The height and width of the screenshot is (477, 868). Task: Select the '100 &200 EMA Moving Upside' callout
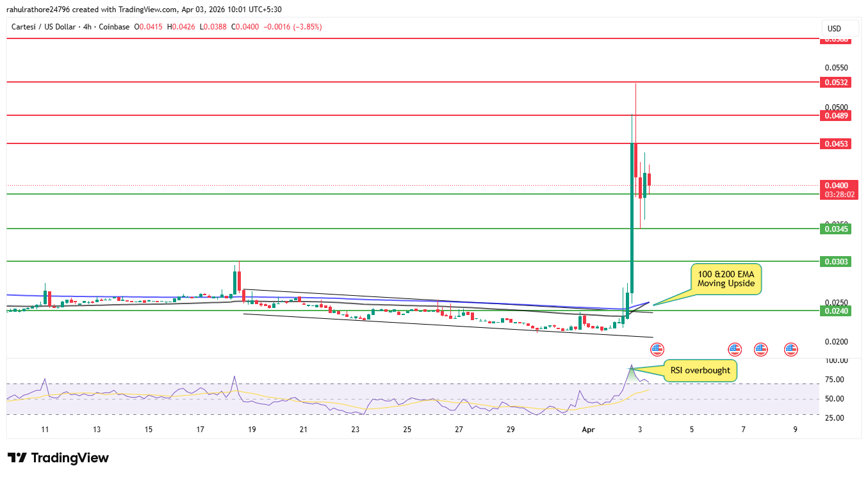coord(726,280)
